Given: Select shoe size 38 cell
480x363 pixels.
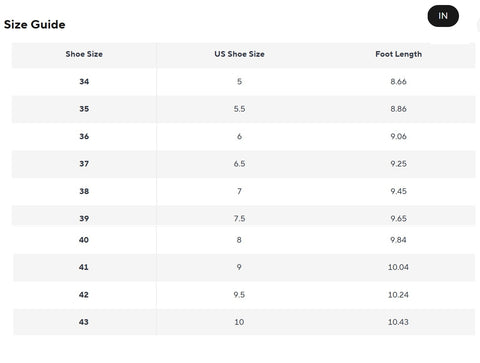Looking at the screenshot, I should click(x=84, y=191).
